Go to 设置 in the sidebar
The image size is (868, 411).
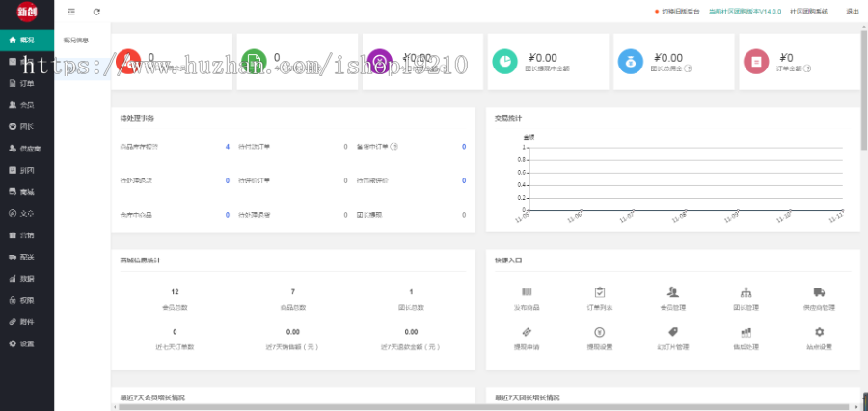tap(26, 343)
